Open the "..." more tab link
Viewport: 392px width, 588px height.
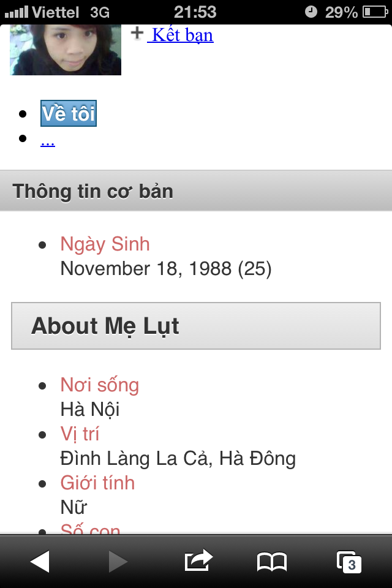[x=48, y=141]
